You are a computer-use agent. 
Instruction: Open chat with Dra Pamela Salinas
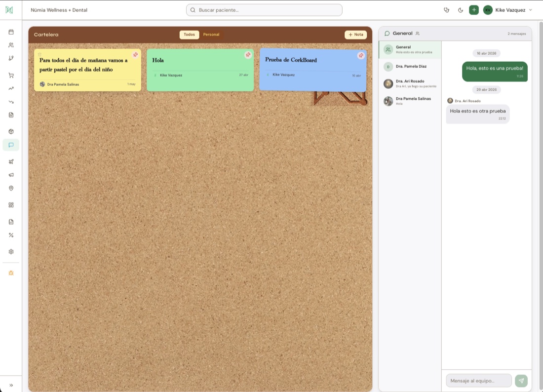pyautogui.click(x=410, y=101)
